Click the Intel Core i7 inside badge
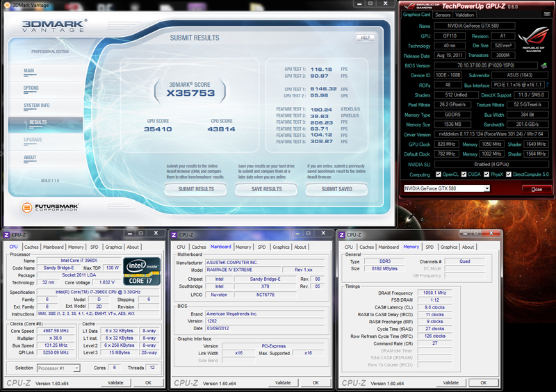 coord(142,271)
